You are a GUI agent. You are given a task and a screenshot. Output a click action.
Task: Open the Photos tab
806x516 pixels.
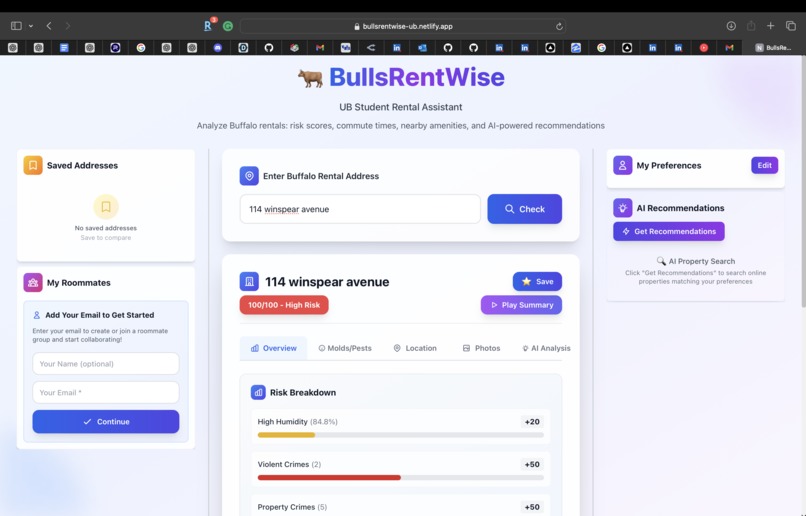481,348
